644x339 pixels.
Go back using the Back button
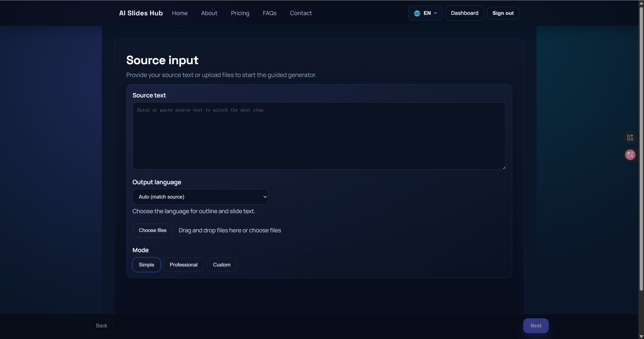pyautogui.click(x=101, y=325)
